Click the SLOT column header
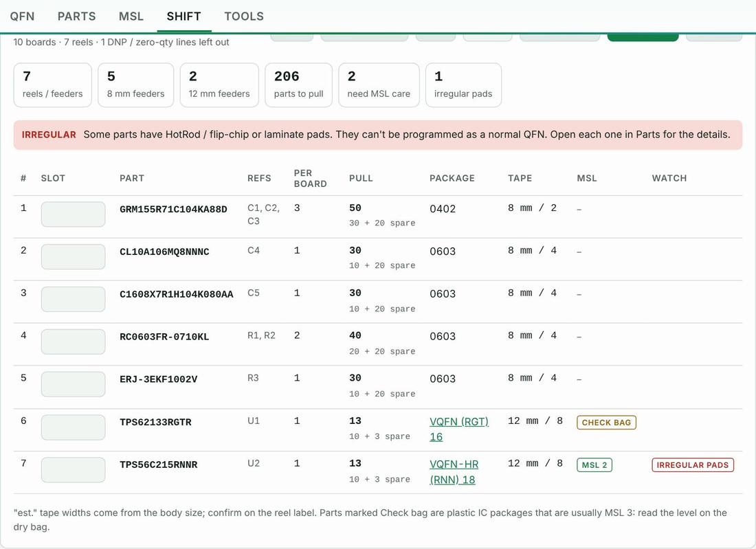Viewport: 756px width, 549px height. point(53,178)
